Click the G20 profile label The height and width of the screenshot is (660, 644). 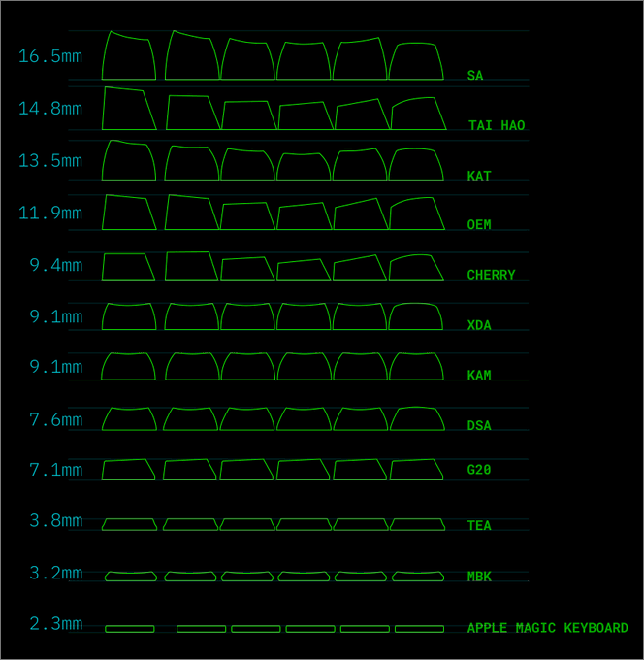479,470
